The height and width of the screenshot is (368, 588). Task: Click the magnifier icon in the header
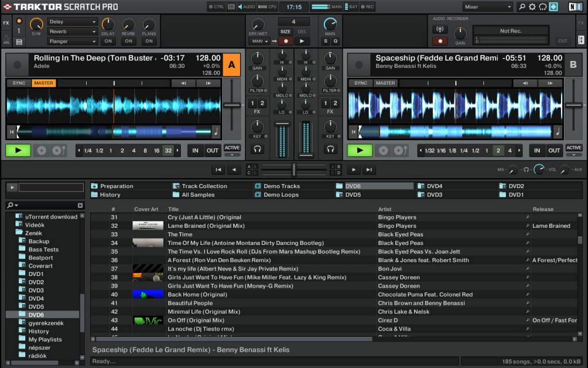[x=521, y=7]
